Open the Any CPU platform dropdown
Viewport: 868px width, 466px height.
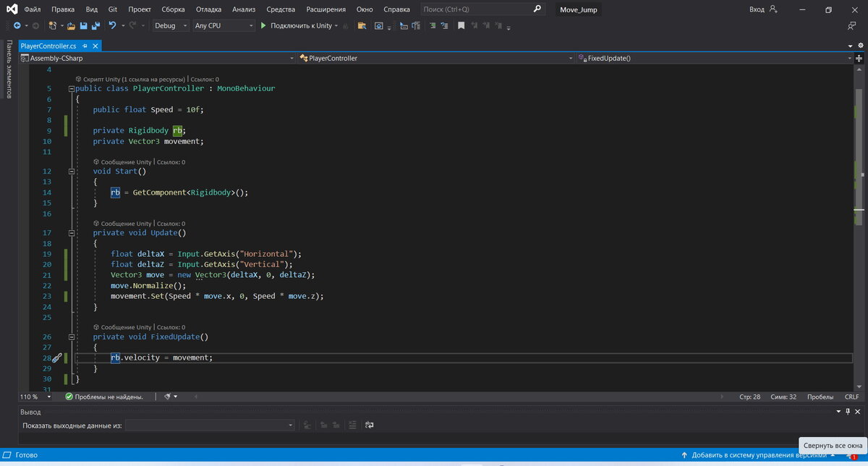(x=224, y=25)
